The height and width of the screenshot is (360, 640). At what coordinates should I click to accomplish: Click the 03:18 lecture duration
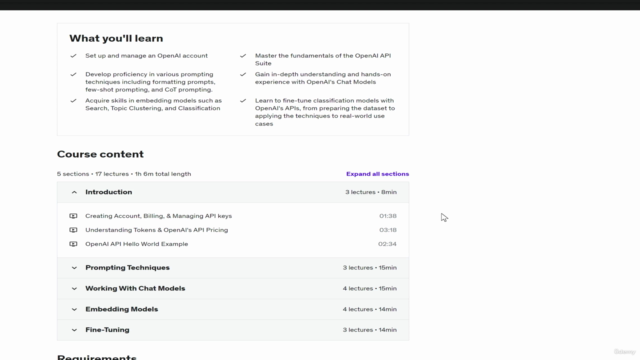388,230
